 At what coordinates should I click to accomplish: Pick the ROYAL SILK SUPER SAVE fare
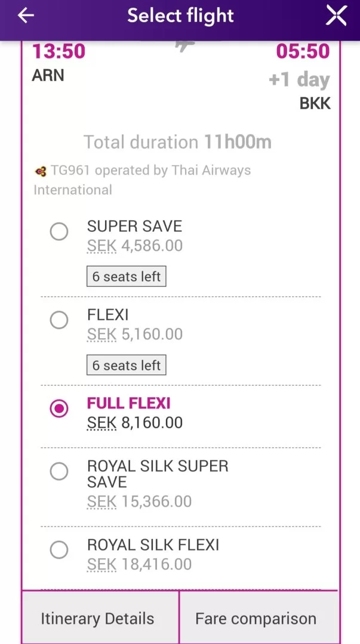click(x=59, y=472)
